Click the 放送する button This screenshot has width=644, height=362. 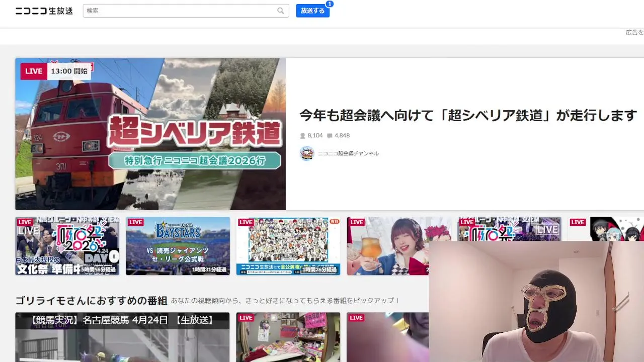(312, 11)
